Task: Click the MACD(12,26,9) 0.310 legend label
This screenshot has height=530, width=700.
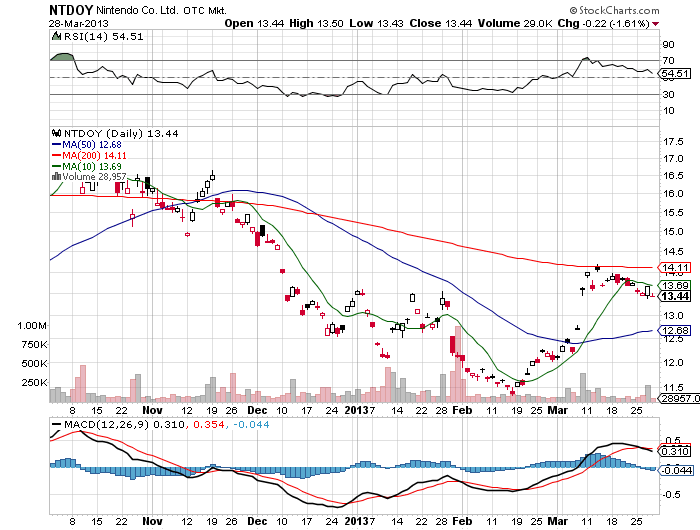Action: tap(124, 425)
